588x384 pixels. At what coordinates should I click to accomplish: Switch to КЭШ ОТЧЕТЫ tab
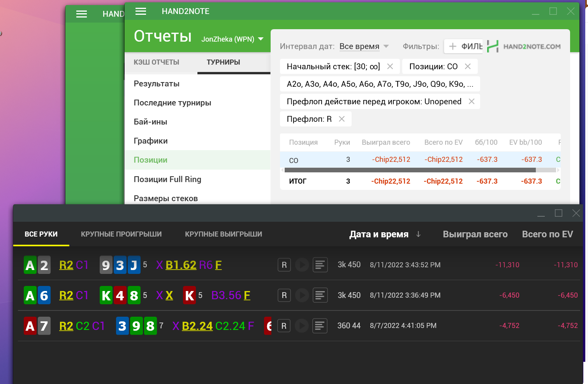pyautogui.click(x=157, y=62)
